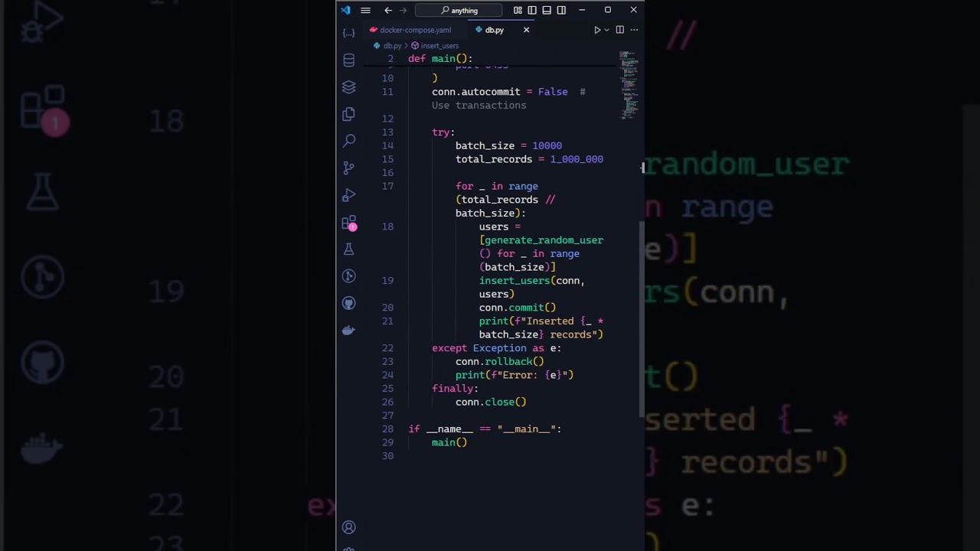Open the curly-braces JSON activity icon
This screenshot has height=551, width=980.
point(349,33)
